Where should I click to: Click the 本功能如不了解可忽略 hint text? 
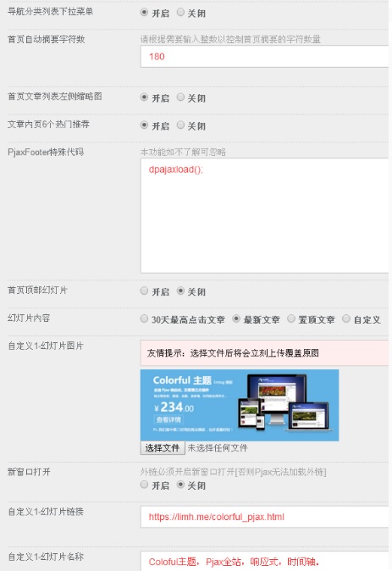[183, 152]
